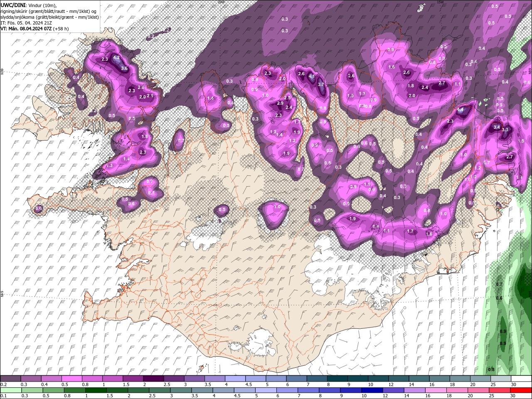The height and width of the screenshot is (399, 532).
Task: Select the 0.5 green swatch in the bottom rain scale
Action: point(53,390)
